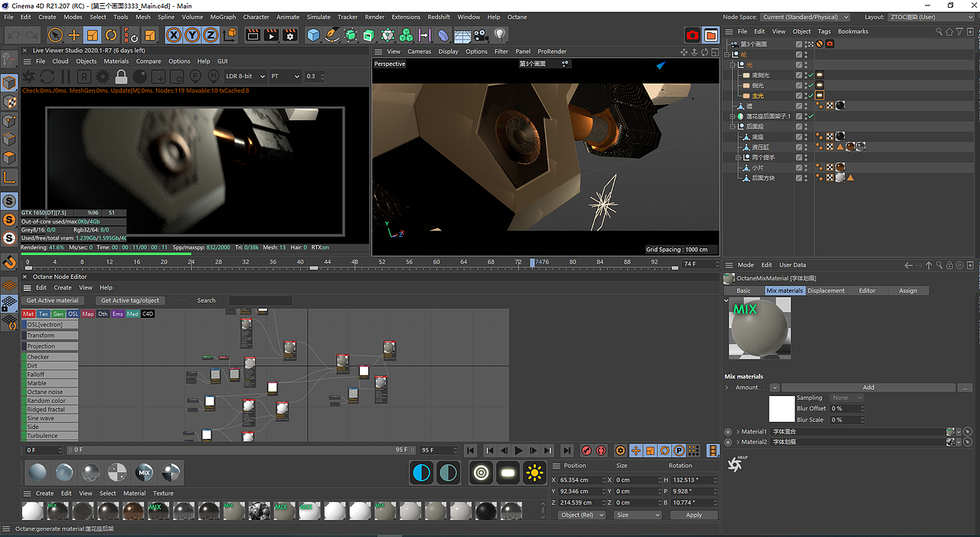Play the animation forward
This screenshot has height=537, width=980.
[518, 450]
